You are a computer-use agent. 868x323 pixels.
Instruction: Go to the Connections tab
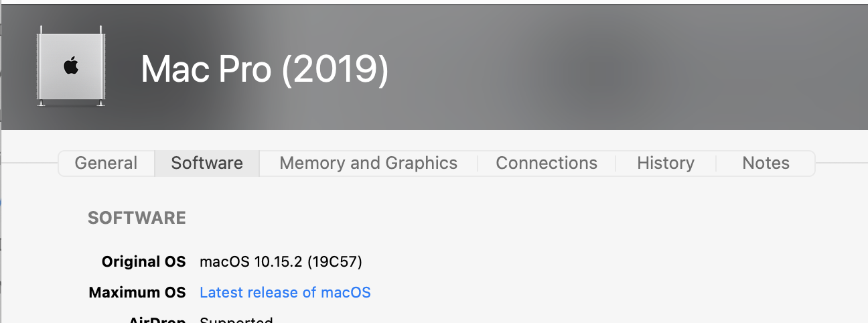coord(547,163)
